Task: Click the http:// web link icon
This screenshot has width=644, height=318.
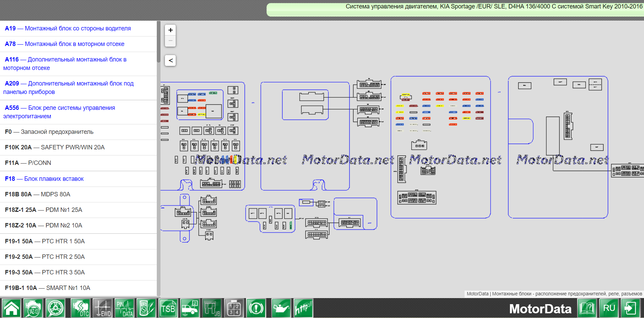Action: [x=303, y=308]
